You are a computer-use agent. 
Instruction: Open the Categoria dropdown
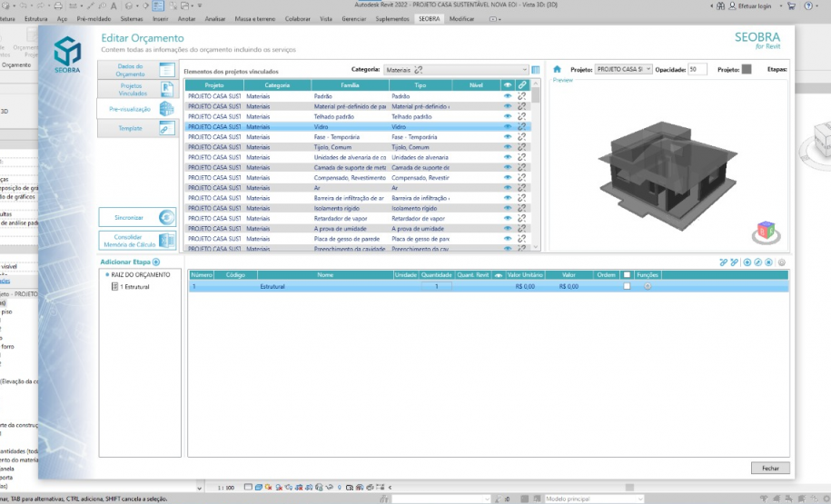pos(456,69)
